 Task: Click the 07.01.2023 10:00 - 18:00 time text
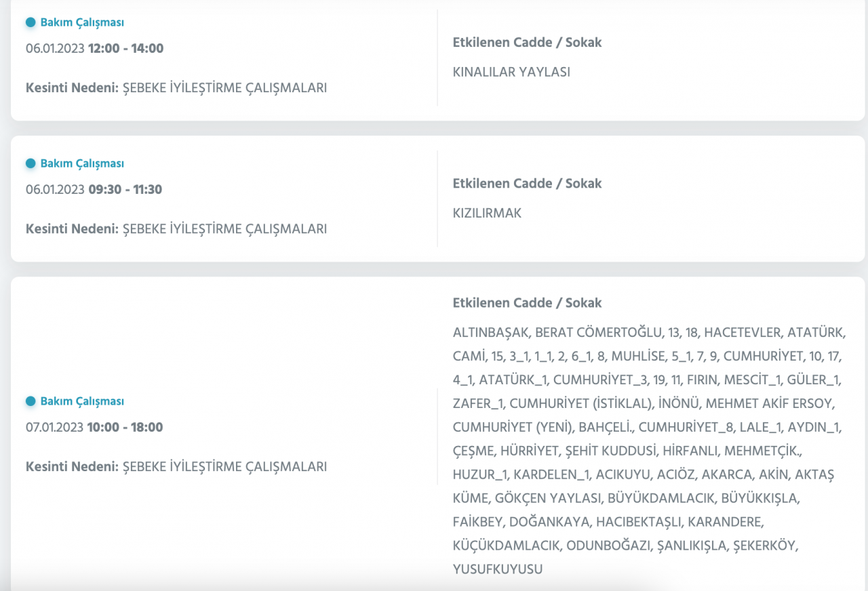[x=94, y=428]
